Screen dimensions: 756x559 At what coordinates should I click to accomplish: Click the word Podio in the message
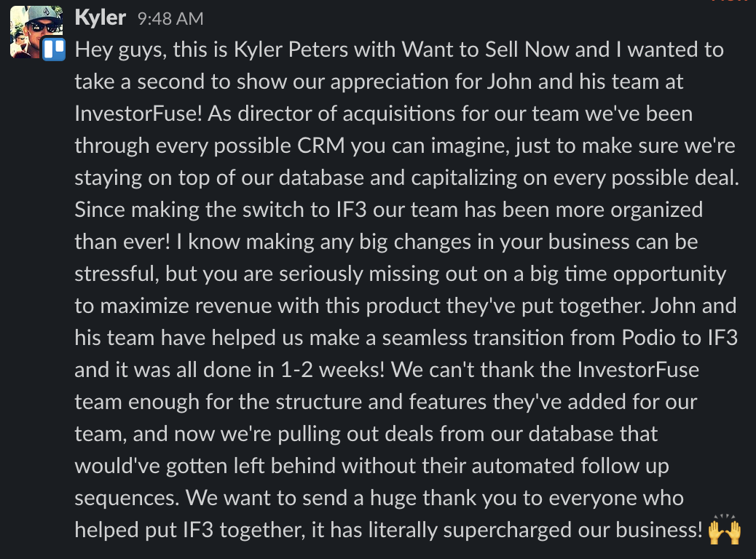pyautogui.click(x=648, y=338)
